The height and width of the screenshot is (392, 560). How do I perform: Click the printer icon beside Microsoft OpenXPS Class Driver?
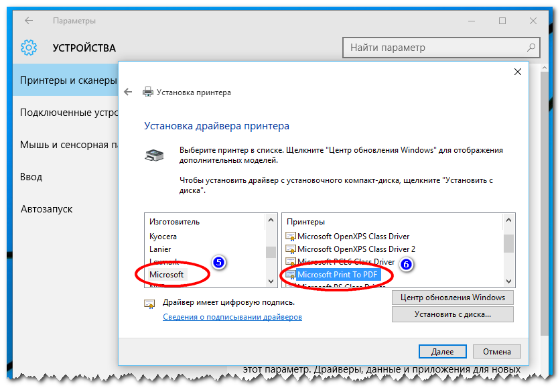point(291,237)
